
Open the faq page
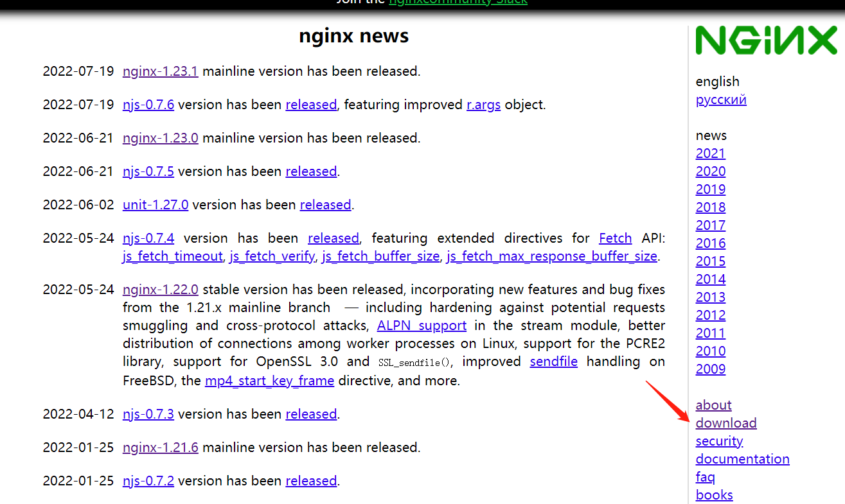[705, 477]
